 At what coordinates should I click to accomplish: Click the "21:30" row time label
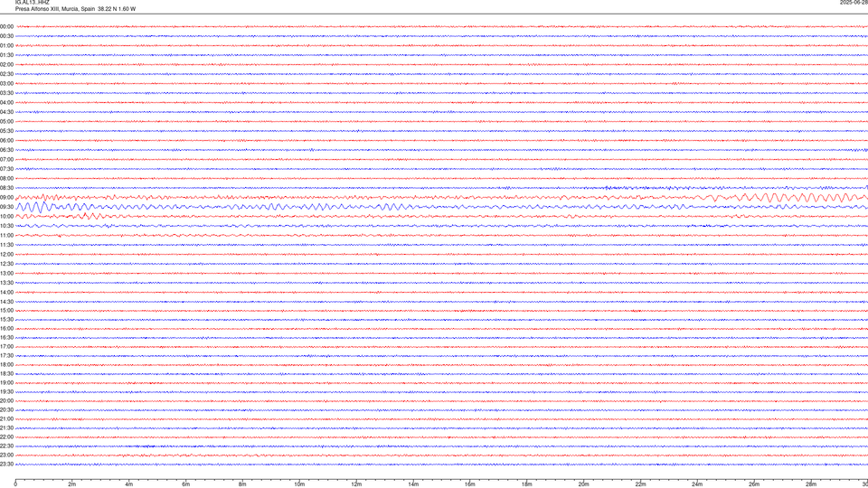point(6,428)
